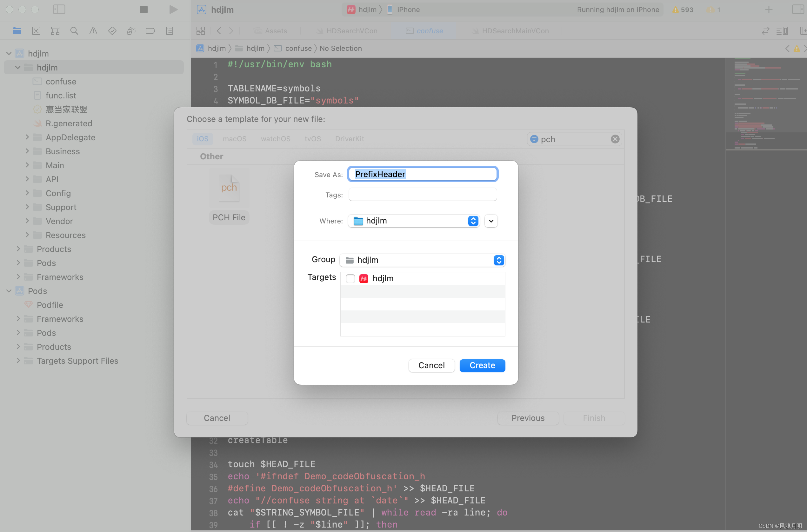Go back in editor history

pos(219,31)
